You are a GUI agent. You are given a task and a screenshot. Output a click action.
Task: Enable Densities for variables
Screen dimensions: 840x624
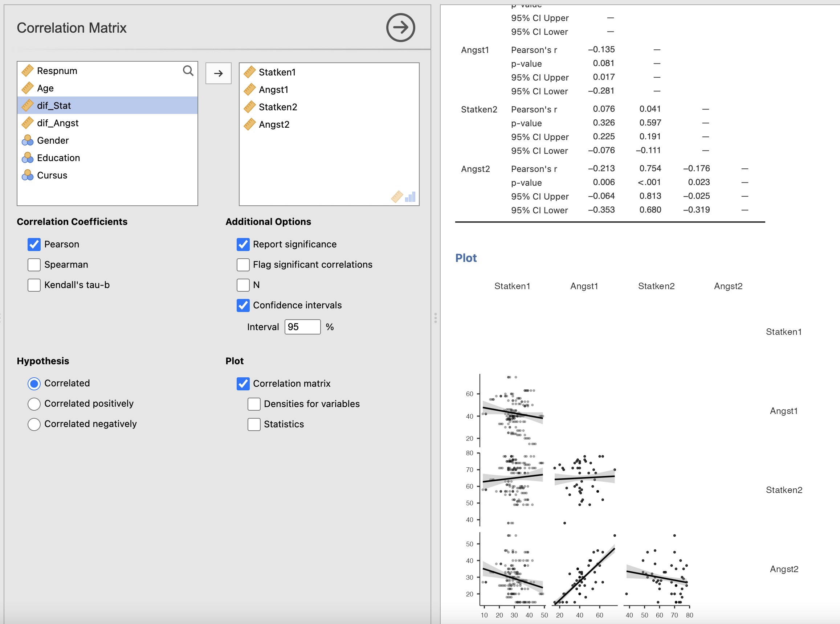(254, 404)
